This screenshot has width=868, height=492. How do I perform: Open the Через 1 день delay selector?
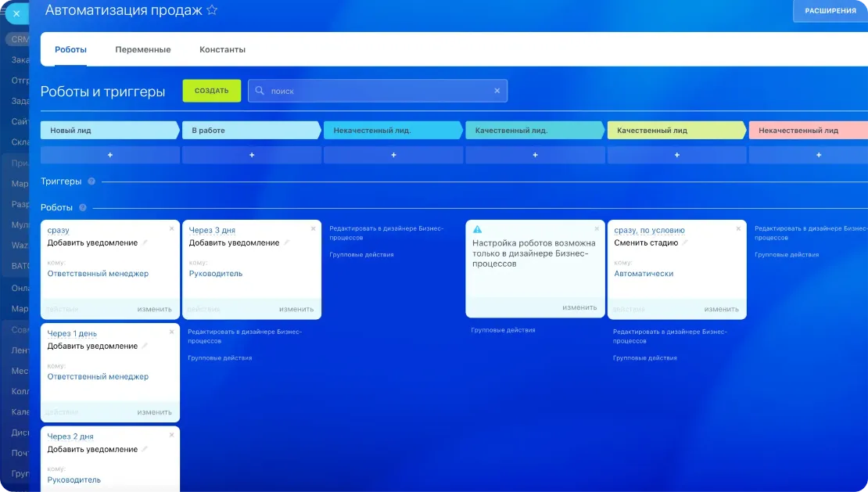click(72, 333)
